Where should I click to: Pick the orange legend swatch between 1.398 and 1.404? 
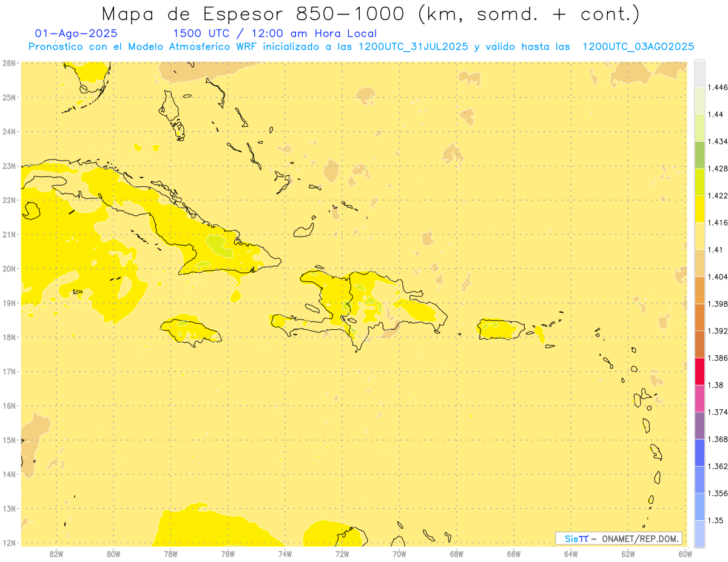pyautogui.click(x=699, y=290)
